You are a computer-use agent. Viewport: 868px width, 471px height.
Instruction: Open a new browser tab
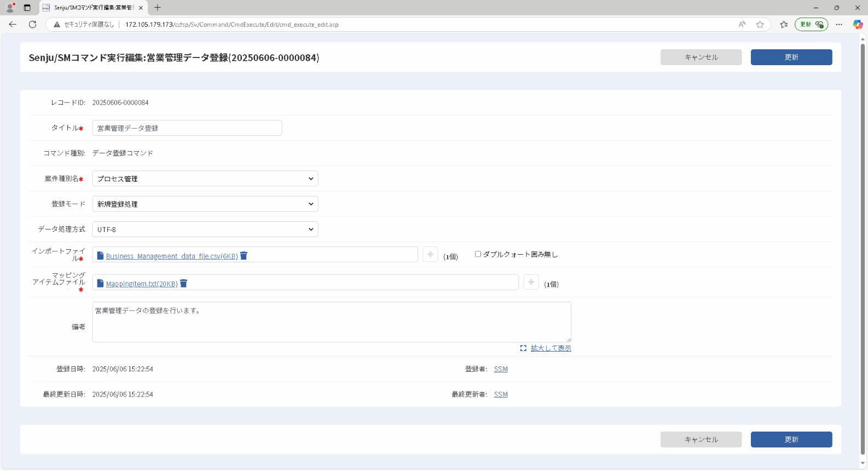pos(158,8)
